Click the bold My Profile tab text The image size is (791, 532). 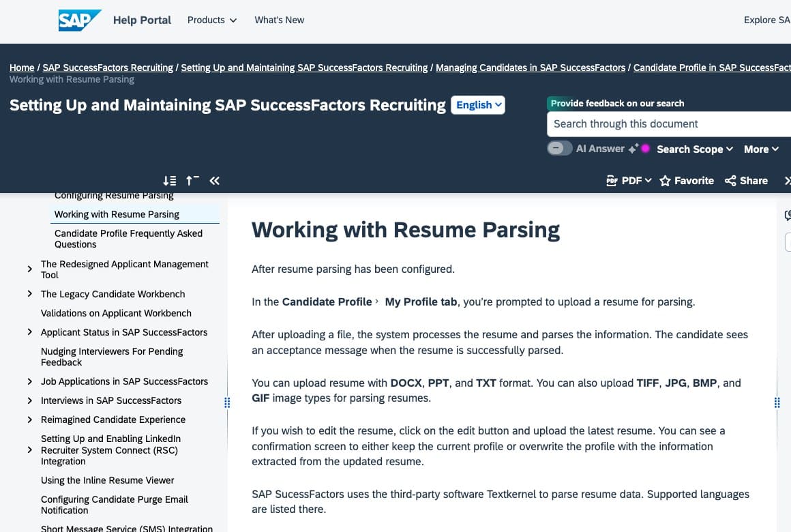pyautogui.click(x=421, y=302)
